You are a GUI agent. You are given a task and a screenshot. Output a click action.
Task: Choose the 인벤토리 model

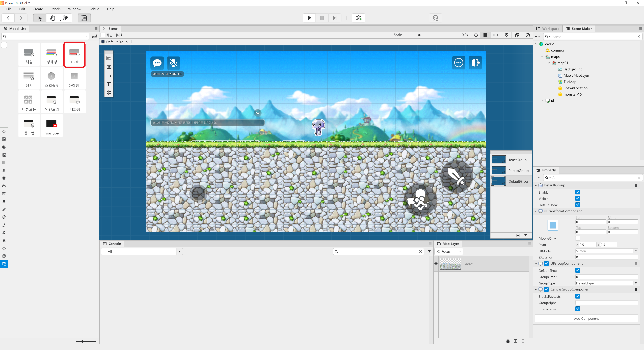tap(52, 102)
